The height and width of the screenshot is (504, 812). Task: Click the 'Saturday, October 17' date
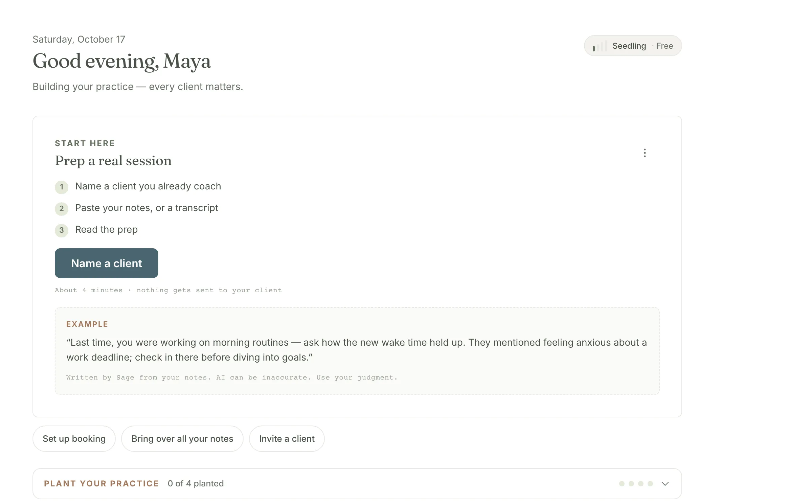(x=79, y=40)
